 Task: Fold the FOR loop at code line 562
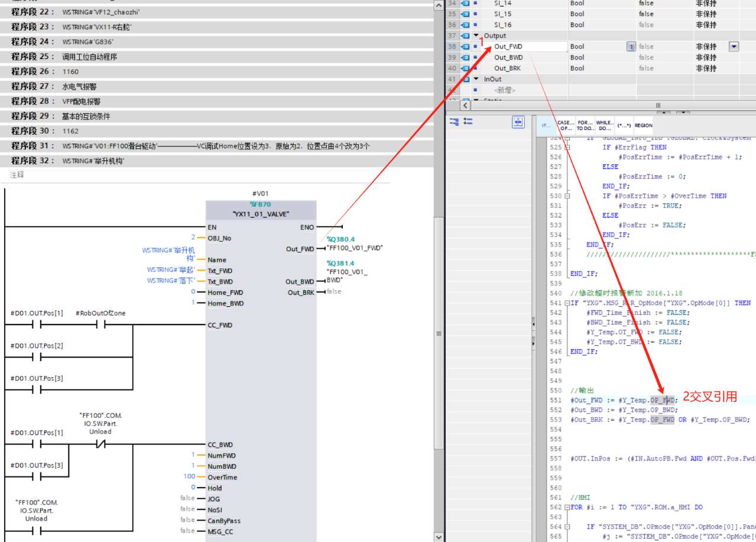point(568,508)
